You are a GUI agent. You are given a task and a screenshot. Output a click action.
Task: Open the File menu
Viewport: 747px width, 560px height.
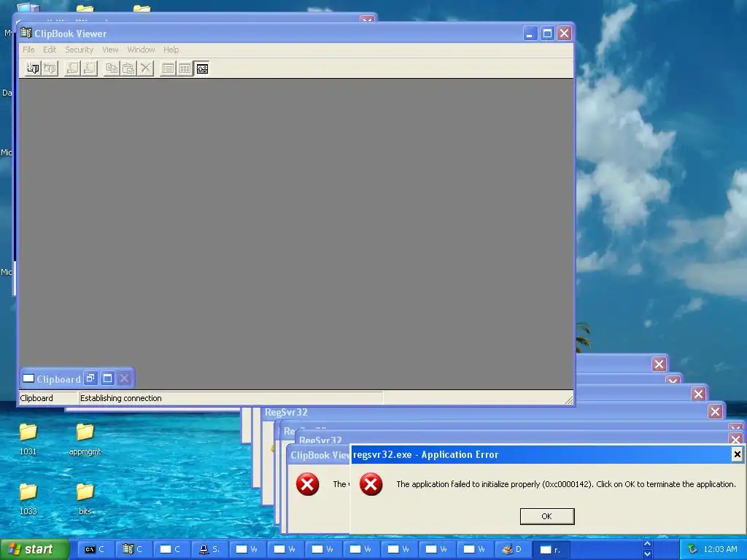[x=28, y=50]
